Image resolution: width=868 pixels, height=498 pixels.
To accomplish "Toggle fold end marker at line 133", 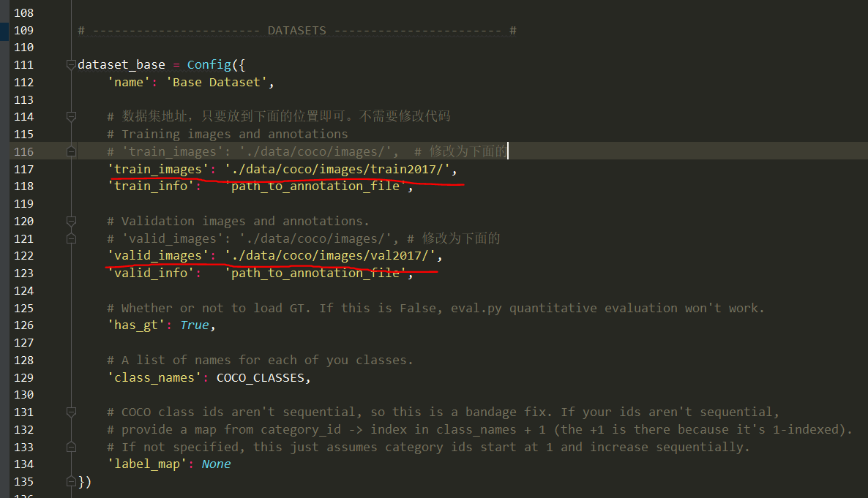I will click(71, 447).
